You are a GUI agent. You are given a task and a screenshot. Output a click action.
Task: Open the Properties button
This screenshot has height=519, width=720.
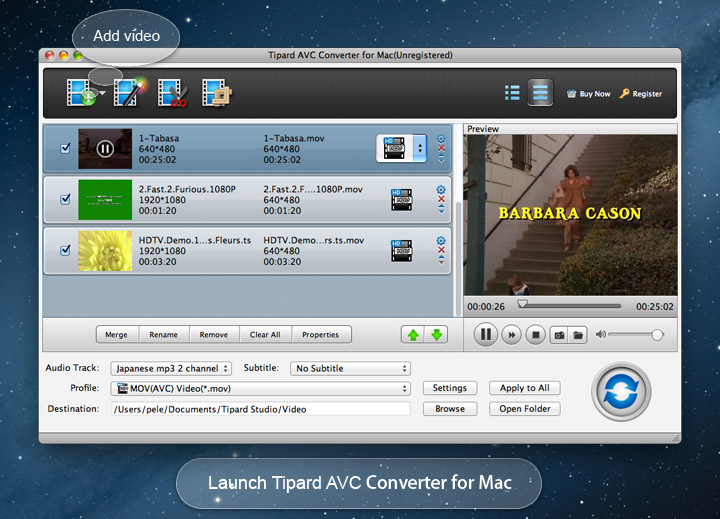321,334
